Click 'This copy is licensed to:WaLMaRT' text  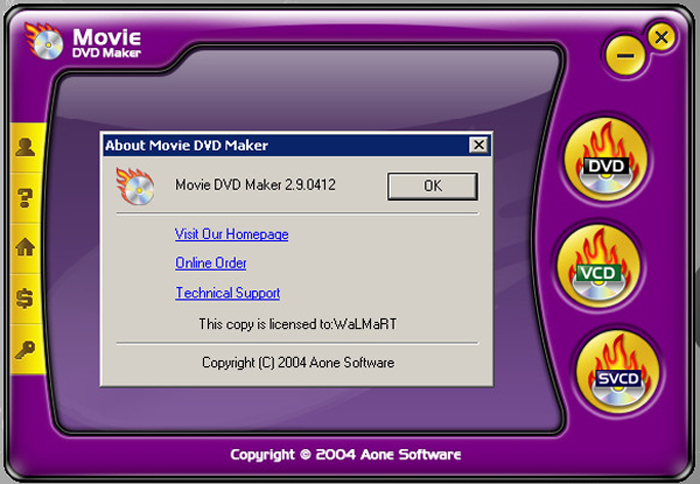pos(298,324)
